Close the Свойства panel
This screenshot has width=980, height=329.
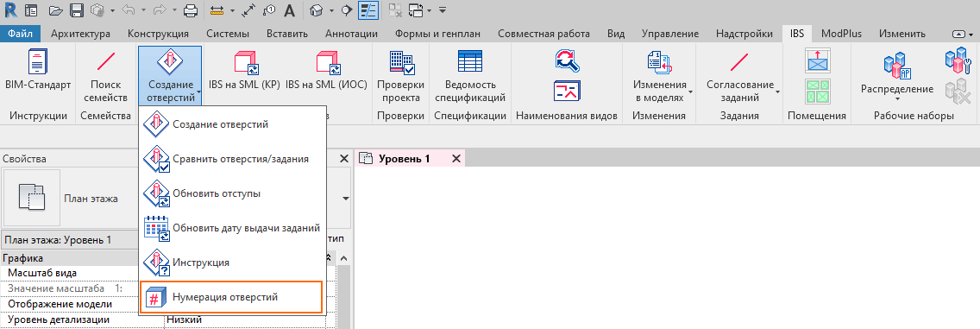(343, 159)
